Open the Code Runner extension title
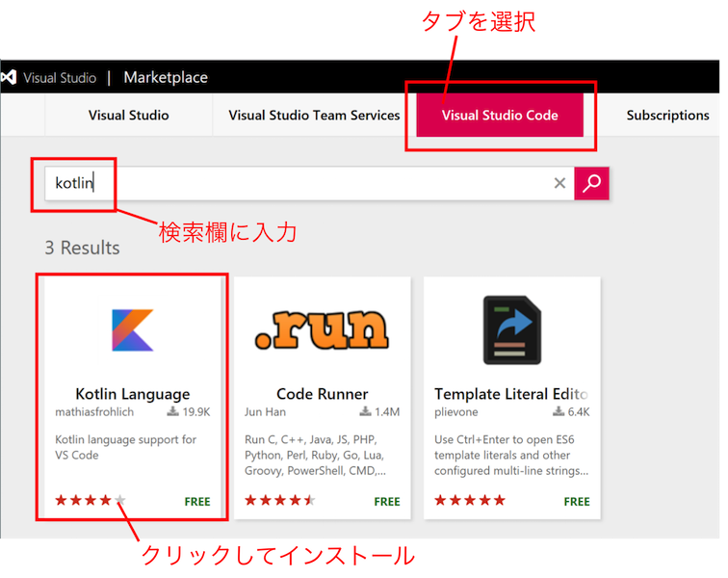The height and width of the screenshot is (578, 728). [323, 394]
